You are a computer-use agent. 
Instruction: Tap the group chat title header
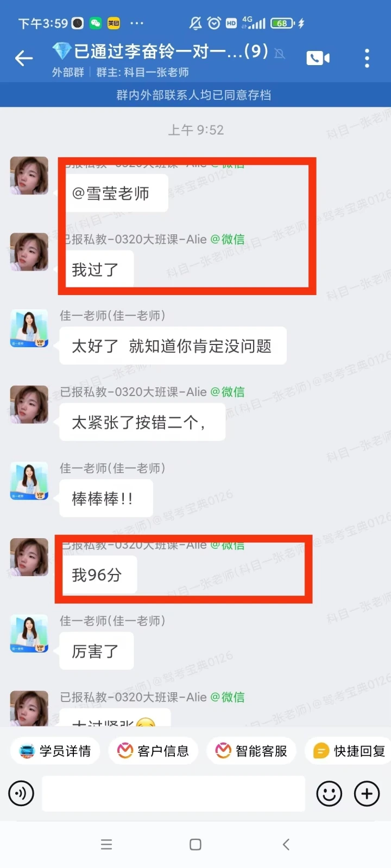(x=170, y=52)
